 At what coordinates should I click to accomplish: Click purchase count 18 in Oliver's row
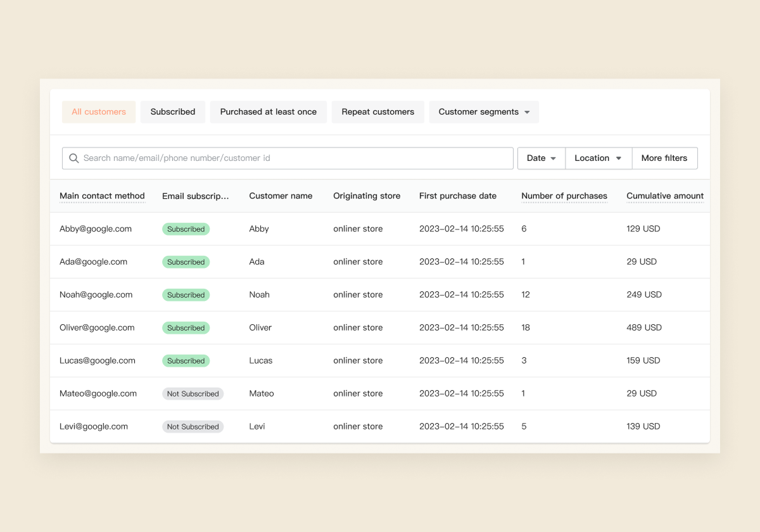pos(526,328)
